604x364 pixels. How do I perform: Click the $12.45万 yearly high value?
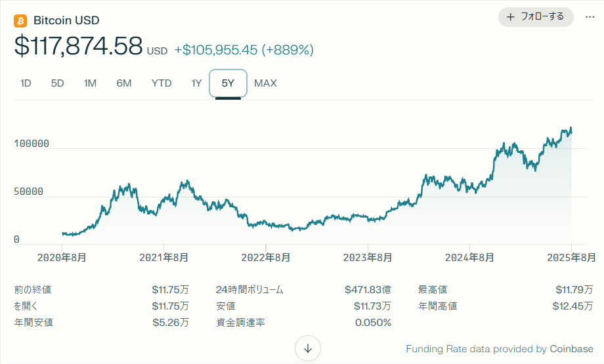pos(572,306)
